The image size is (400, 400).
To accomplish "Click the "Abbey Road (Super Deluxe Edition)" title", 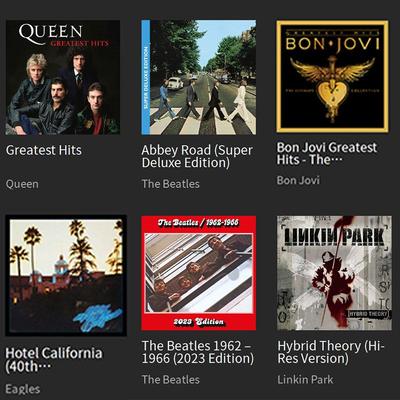I will click(x=197, y=156).
